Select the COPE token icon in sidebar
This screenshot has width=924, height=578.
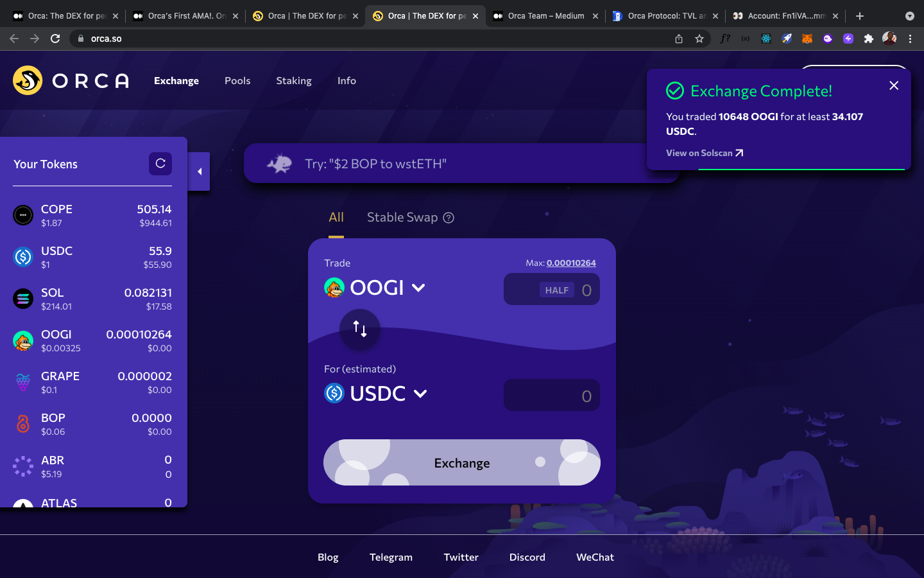(23, 215)
